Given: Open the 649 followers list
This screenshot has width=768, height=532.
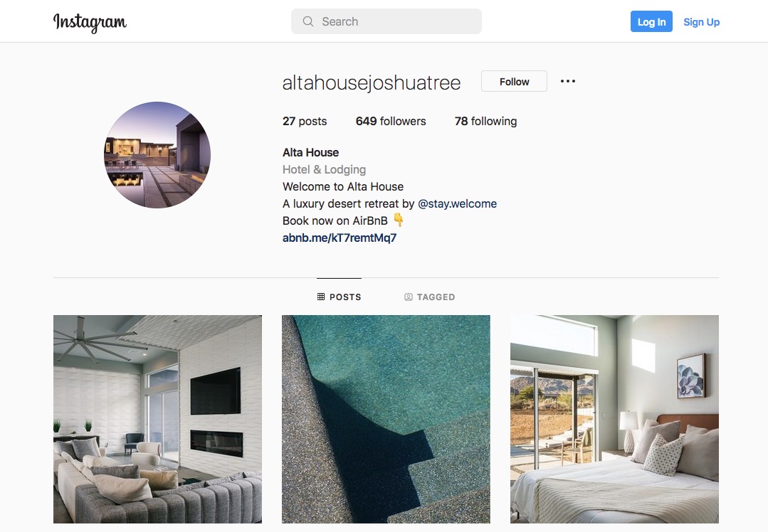Looking at the screenshot, I should click(391, 122).
